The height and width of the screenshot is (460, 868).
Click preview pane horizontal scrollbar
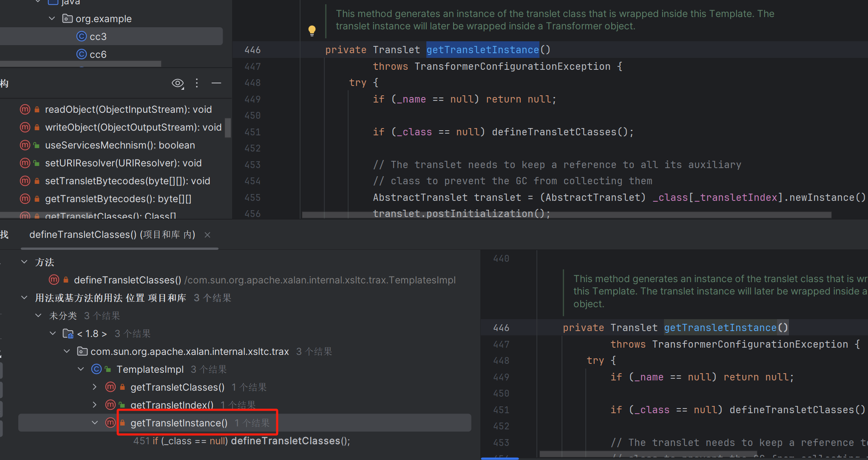coord(648,454)
